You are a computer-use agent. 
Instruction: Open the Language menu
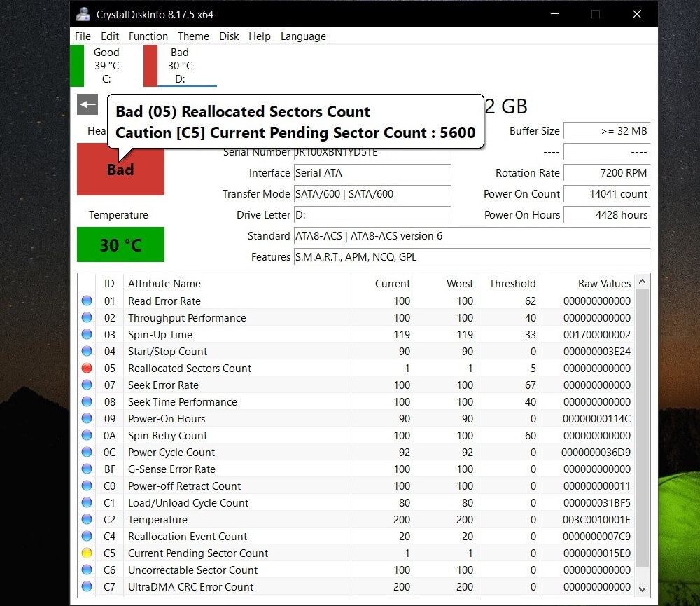(x=303, y=36)
